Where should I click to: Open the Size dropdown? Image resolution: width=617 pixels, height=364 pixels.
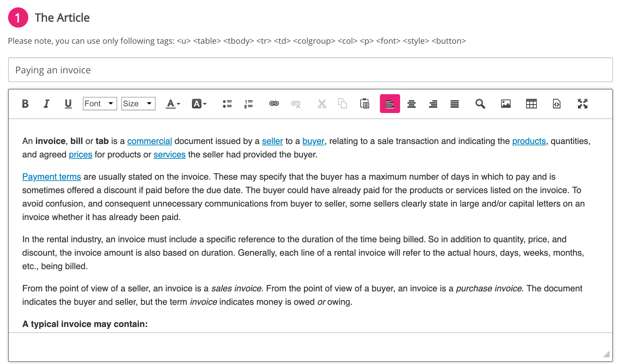click(138, 104)
